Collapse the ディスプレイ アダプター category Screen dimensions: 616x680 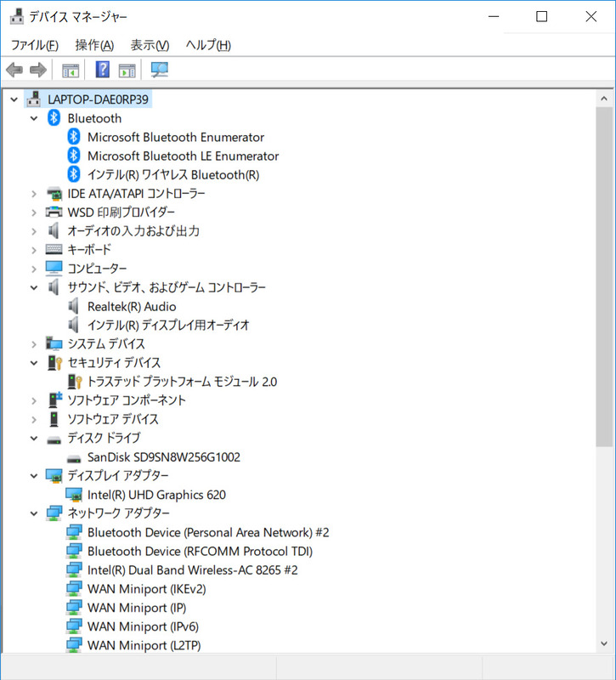(x=34, y=476)
